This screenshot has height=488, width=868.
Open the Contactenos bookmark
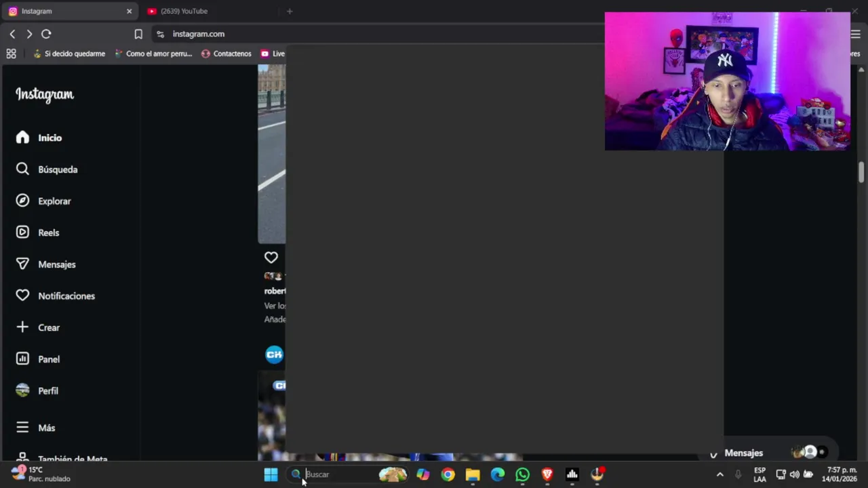[x=226, y=54]
